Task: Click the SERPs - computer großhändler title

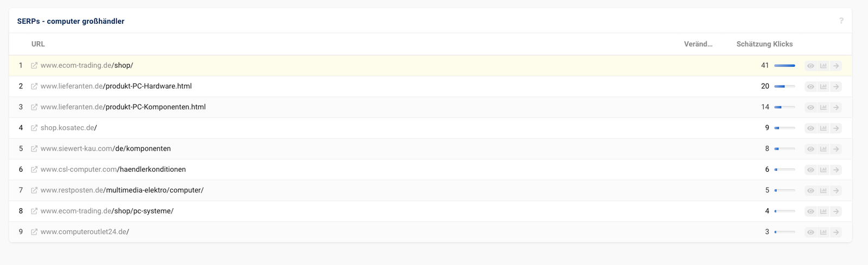Action: (71, 21)
